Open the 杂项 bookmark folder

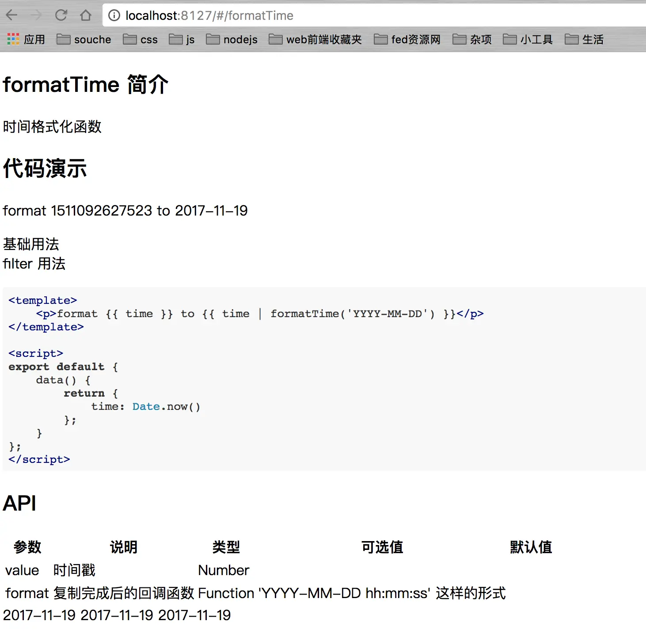(x=472, y=39)
